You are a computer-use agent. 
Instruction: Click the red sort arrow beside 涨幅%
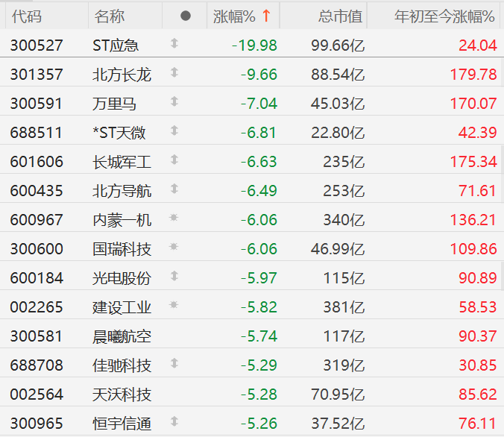(266, 16)
